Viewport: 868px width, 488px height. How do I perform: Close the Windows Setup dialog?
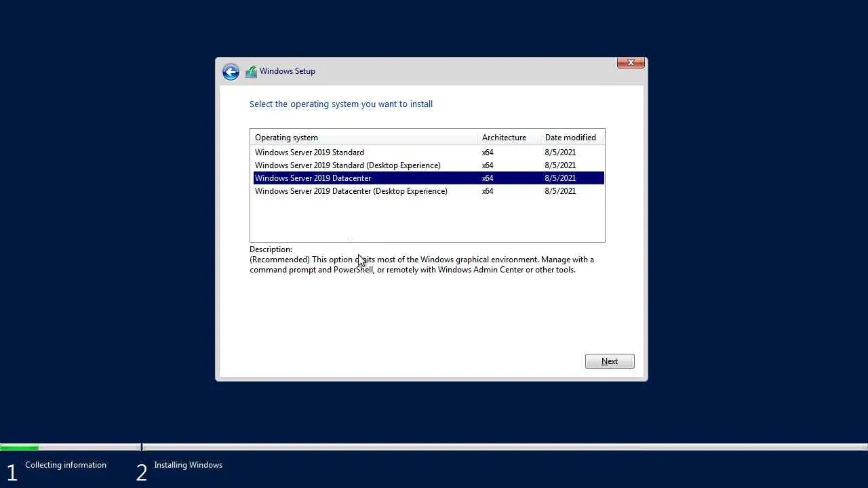631,62
